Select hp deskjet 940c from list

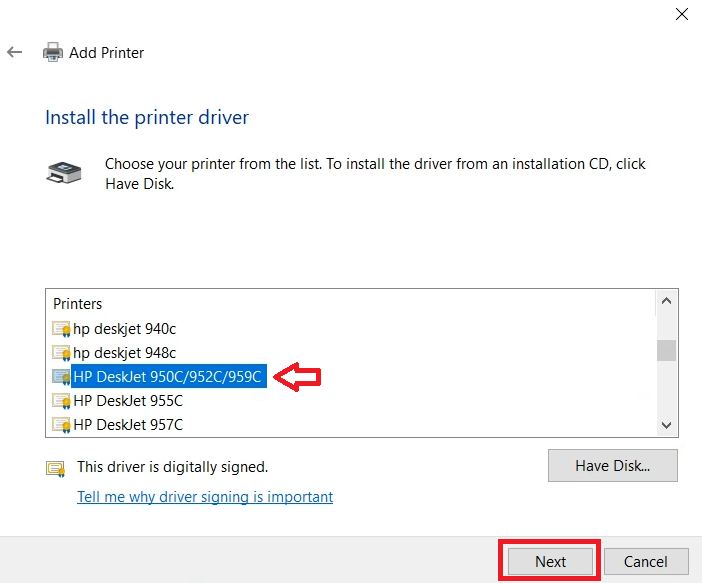pyautogui.click(x=124, y=329)
